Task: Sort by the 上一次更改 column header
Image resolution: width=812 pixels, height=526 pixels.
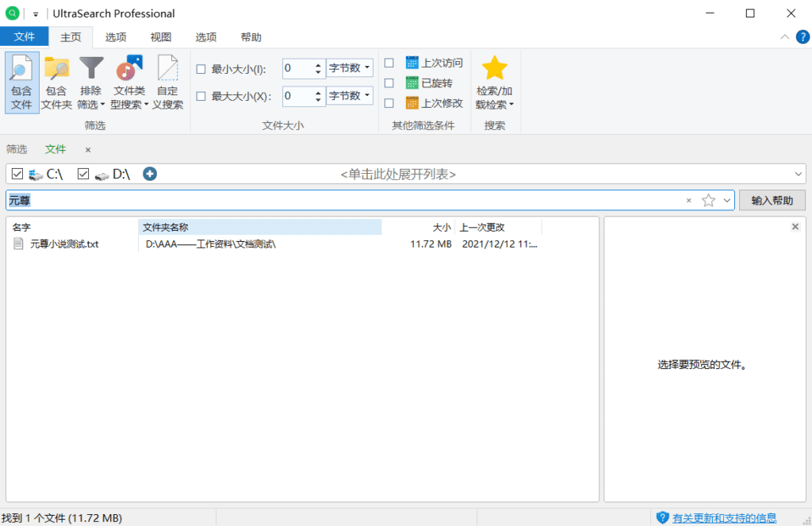Action: point(499,227)
